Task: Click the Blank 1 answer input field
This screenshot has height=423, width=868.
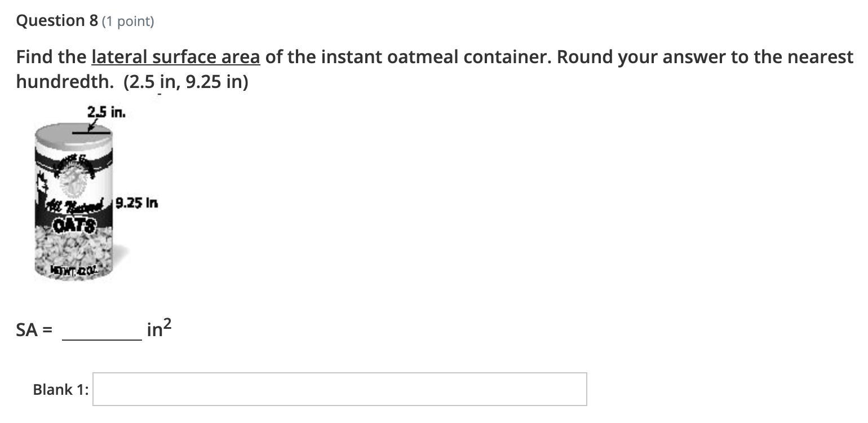Action: 339,389
